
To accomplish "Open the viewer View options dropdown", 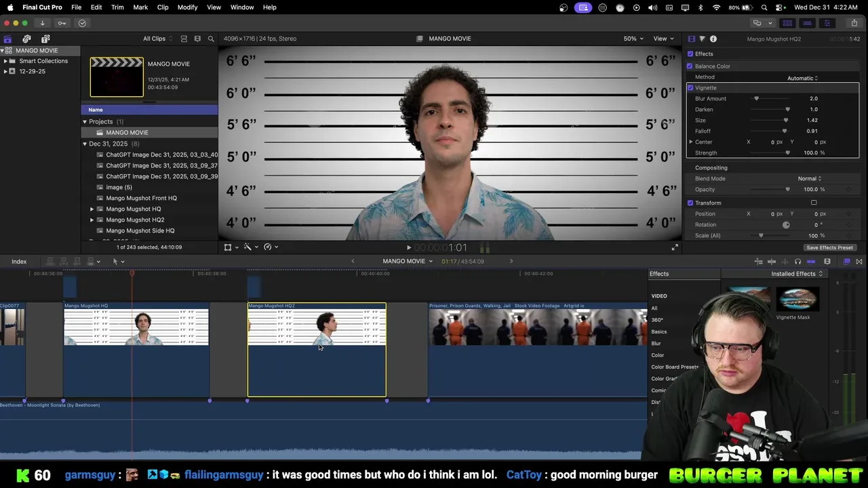I will coord(663,39).
